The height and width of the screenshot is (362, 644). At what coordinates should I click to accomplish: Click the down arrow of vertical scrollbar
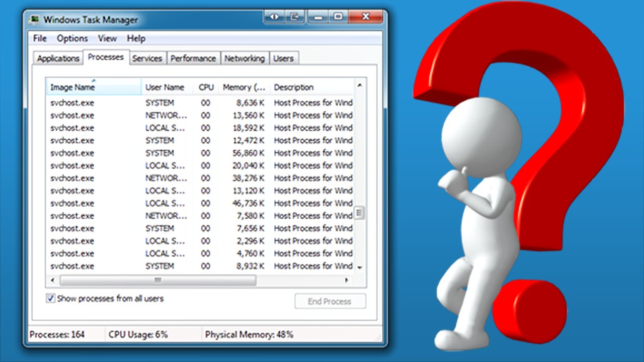click(x=359, y=267)
